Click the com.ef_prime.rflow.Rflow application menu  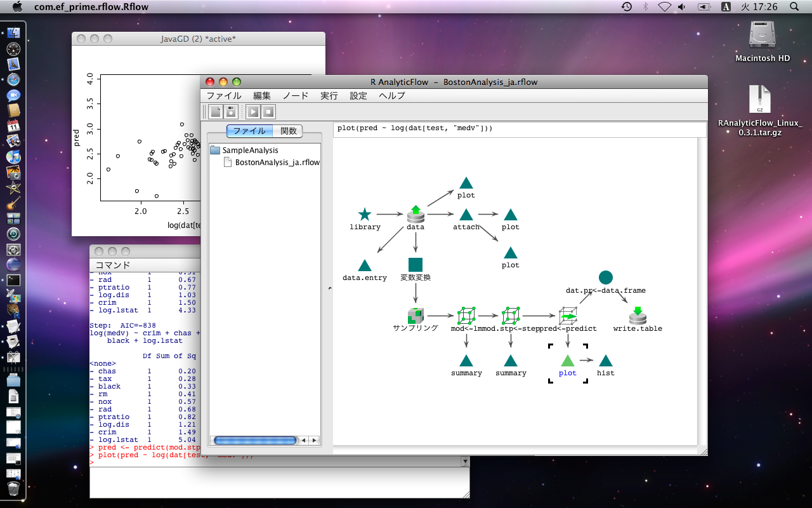92,6
